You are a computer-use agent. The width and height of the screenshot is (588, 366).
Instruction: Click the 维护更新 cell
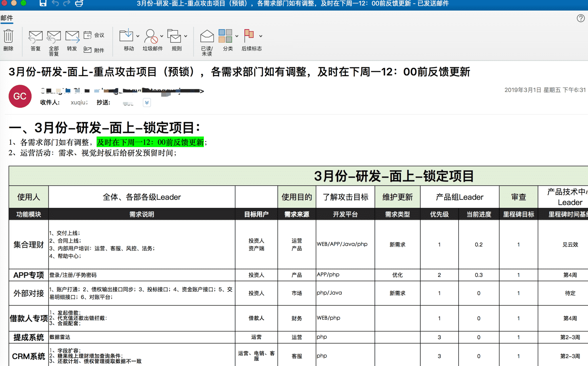[x=397, y=197]
